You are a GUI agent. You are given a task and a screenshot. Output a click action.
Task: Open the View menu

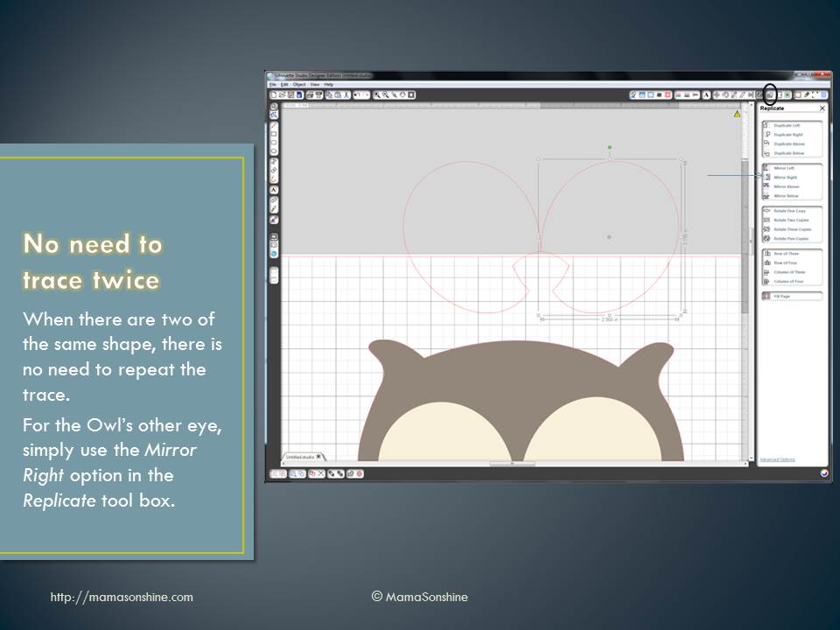click(314, 84)
